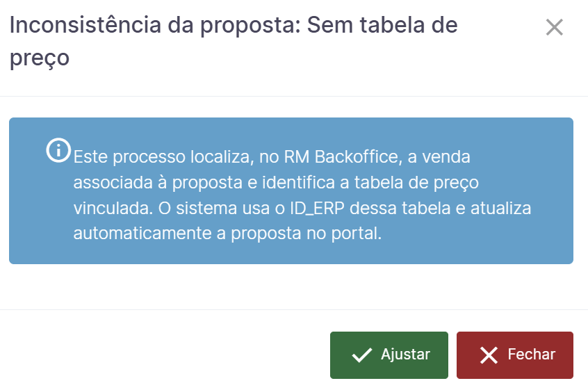
Task: Click "automaticamente a proposta no portal" text
Action: (x=227, y=233)
